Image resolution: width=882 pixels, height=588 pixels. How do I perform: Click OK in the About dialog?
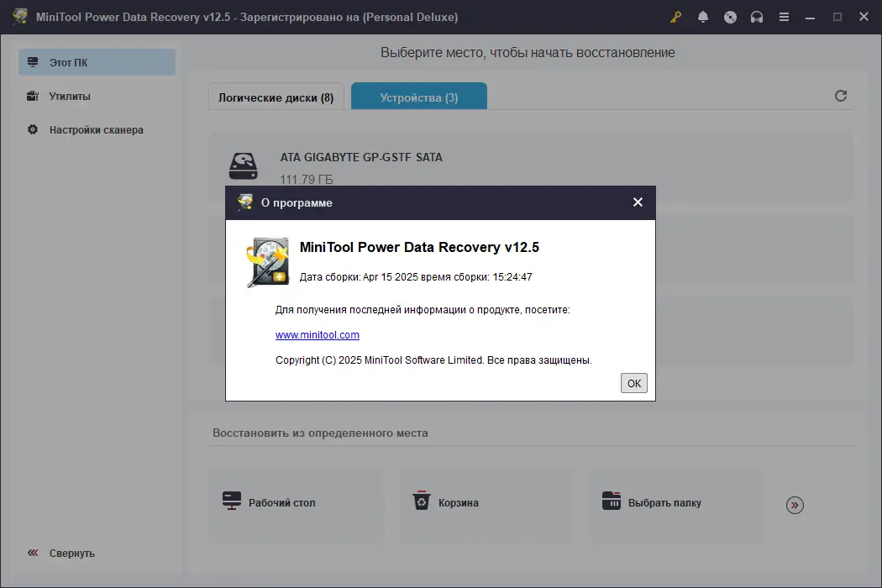(634, 383)
